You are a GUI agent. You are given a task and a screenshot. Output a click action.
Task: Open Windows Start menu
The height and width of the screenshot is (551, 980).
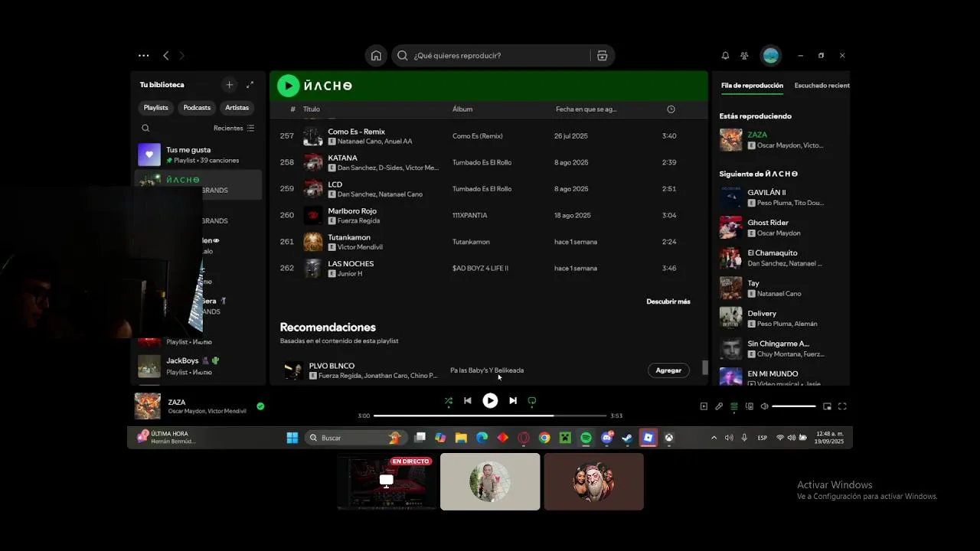[292, 438]
